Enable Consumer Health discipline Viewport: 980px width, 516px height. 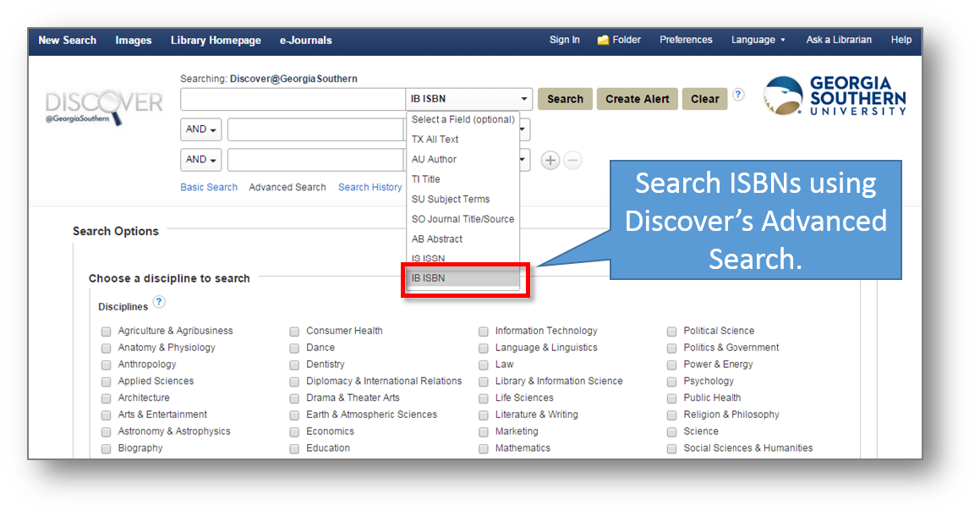tap(294, 332)
